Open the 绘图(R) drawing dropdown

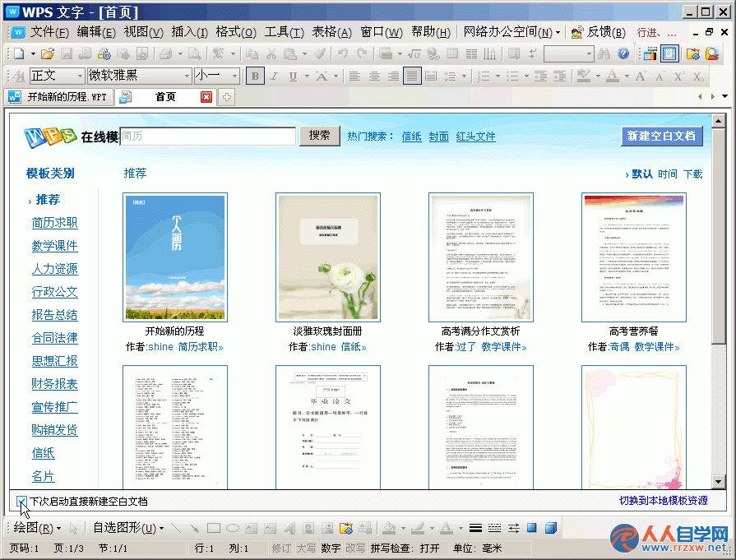(37, 528)
